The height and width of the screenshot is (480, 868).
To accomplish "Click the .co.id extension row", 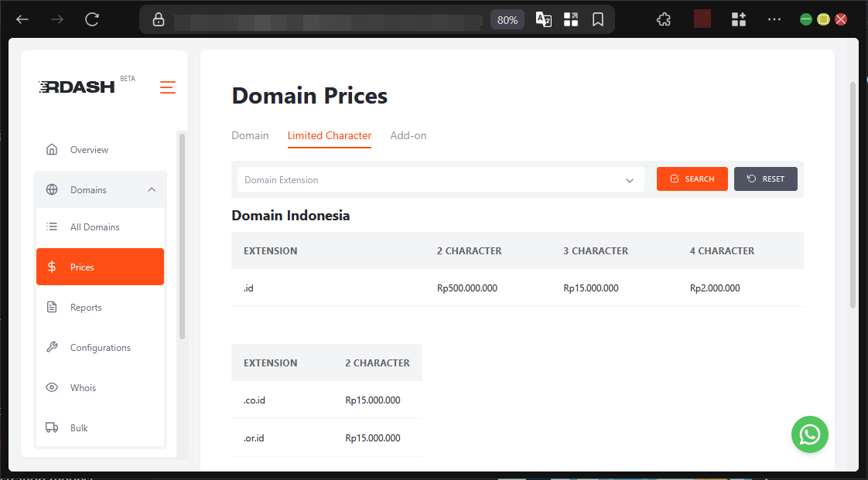I will coord(255,400).
